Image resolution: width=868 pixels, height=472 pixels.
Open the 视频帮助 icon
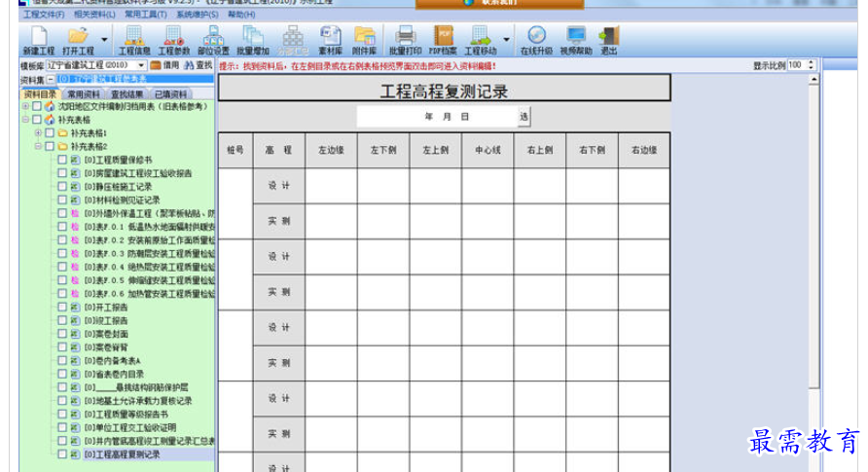click(576, 41)
